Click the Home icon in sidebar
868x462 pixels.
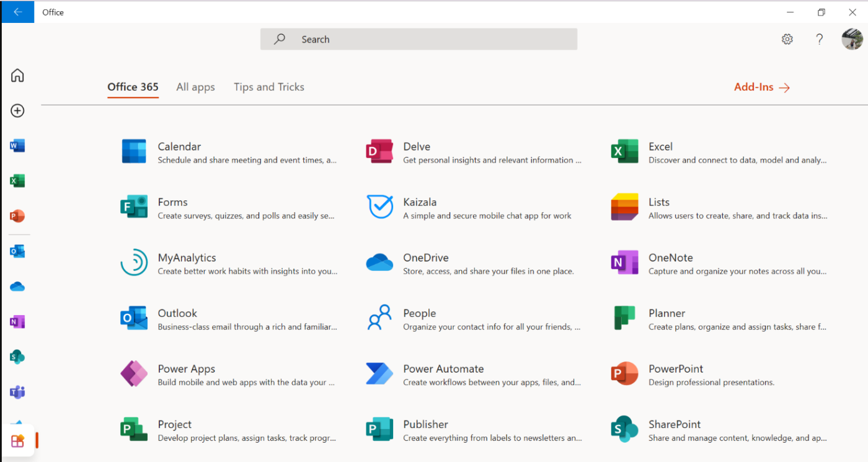click(17, 76)
